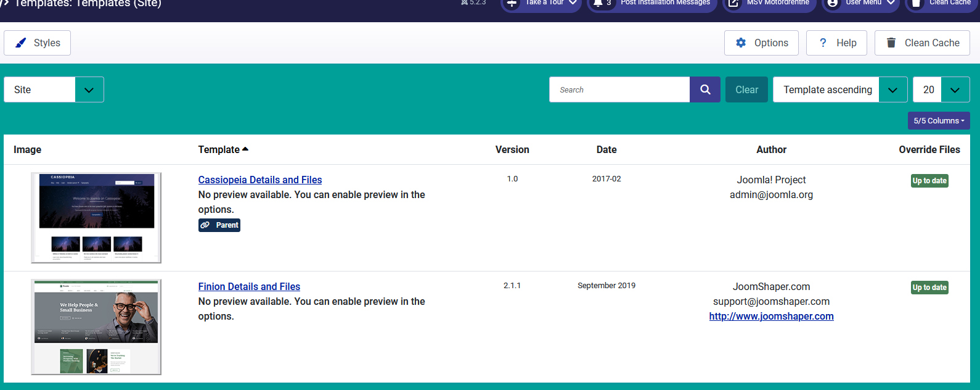Click the Clean Cache trash button
This screenshot has height=390, width=980.
click(922, 43)
